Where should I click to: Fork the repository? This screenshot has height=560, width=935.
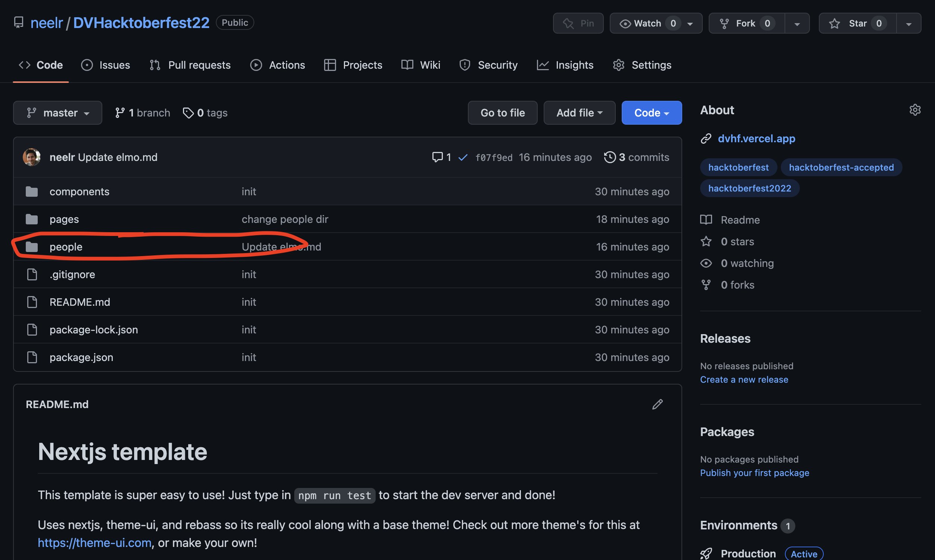(x=747, y=23)
